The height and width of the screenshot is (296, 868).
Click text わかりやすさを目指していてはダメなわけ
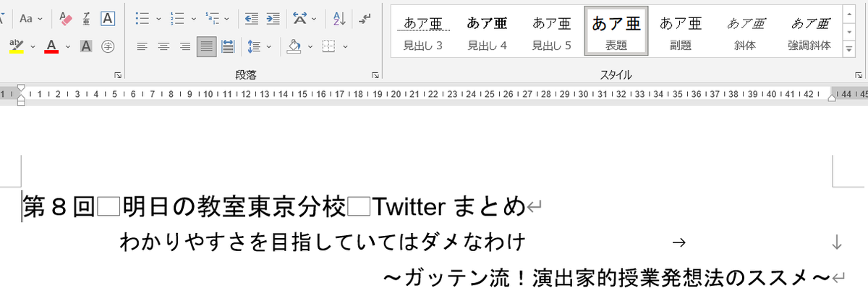point(323,242)
